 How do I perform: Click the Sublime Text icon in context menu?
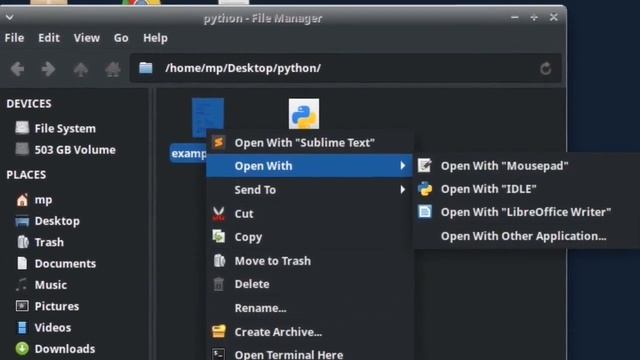pos(219,142)
